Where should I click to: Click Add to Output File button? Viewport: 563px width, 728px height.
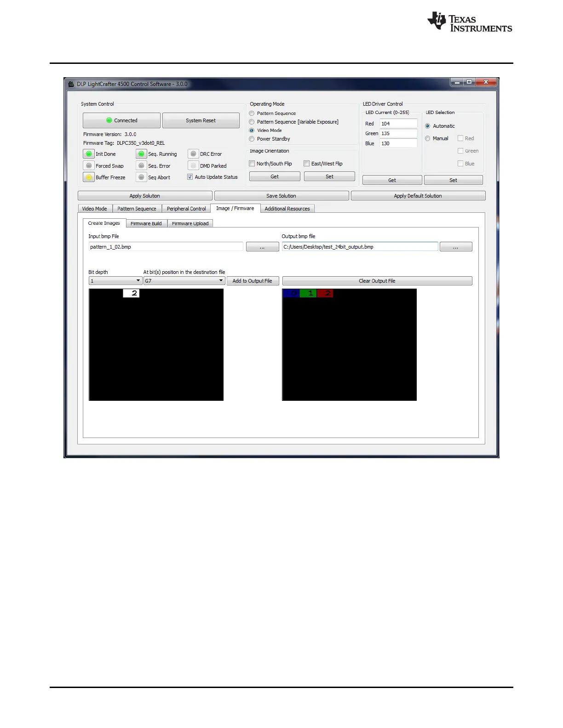pos(253,281)
